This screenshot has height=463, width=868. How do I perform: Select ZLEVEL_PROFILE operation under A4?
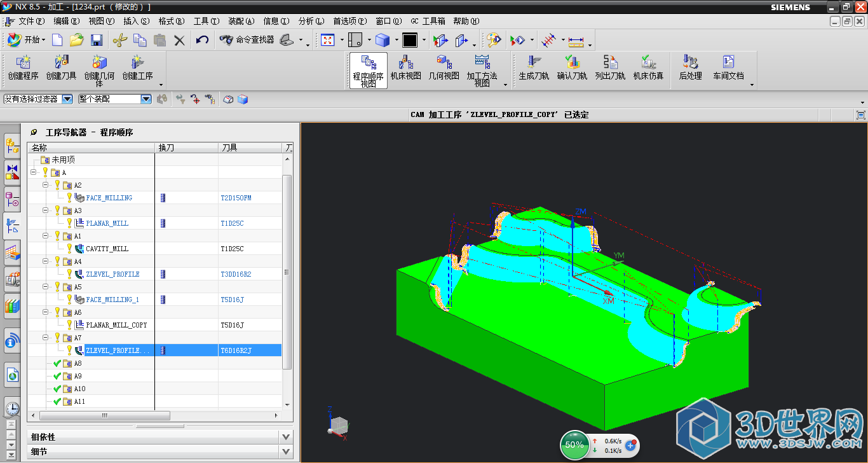(x=112, y=274)
